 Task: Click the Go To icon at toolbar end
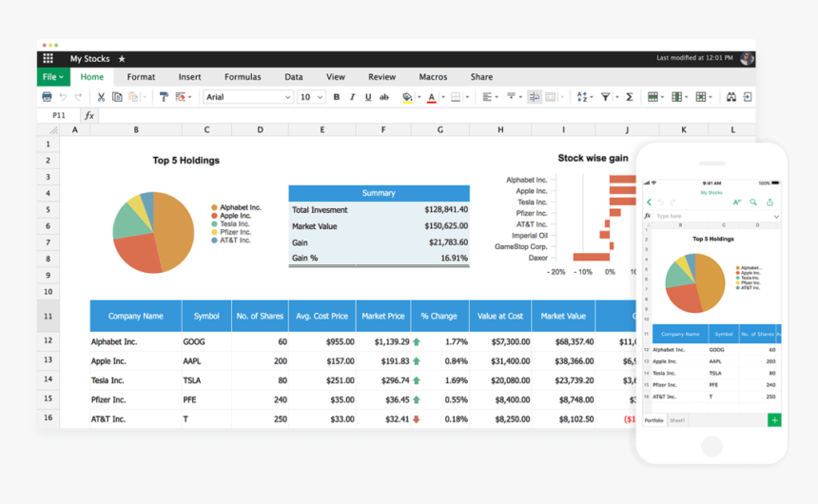[x=748, y=97]
